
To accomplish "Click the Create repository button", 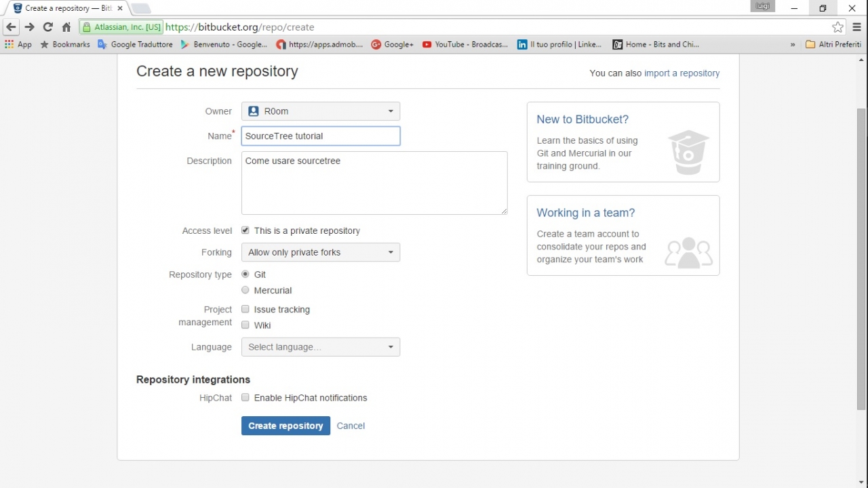I will [285, 426].
